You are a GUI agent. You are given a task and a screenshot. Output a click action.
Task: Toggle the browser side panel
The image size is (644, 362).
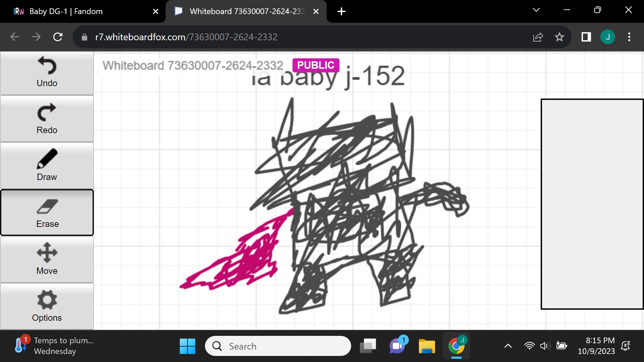pos(586,37)
